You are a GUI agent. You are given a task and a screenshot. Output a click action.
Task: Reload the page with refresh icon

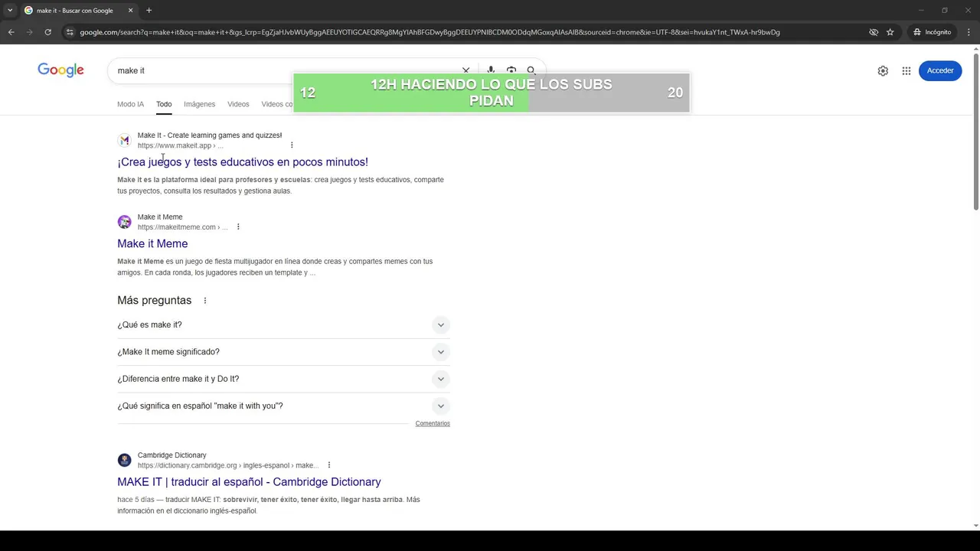click(x=47, y=32)
